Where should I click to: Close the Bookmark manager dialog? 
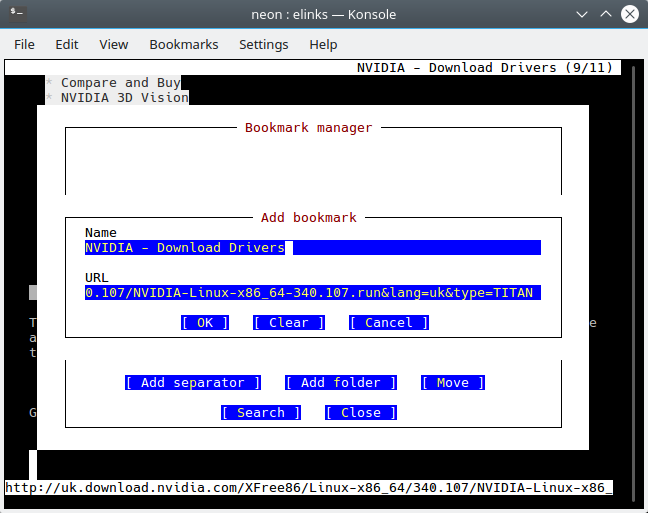coord(361,413)
